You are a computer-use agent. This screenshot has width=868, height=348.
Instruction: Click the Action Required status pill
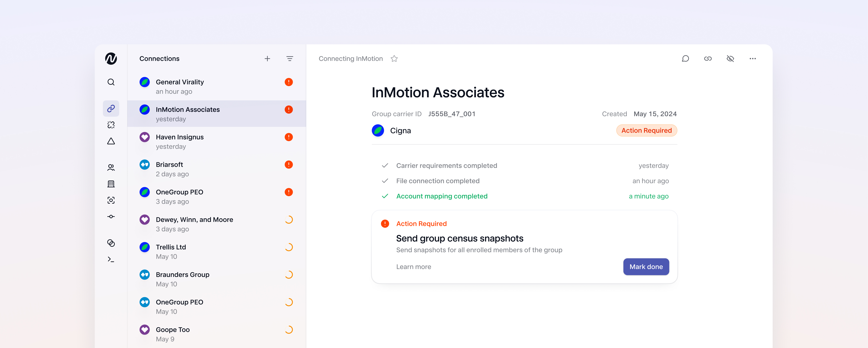point(646,131)
